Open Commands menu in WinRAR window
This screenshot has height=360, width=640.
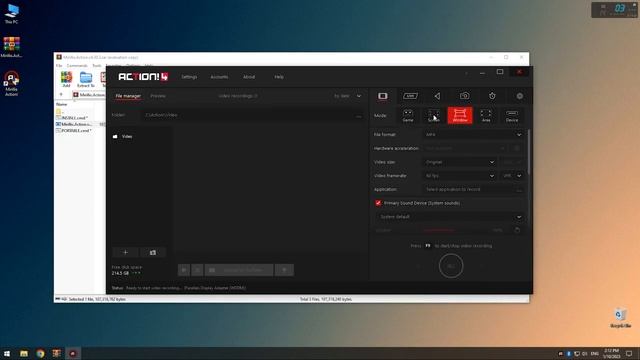(77, 65)
